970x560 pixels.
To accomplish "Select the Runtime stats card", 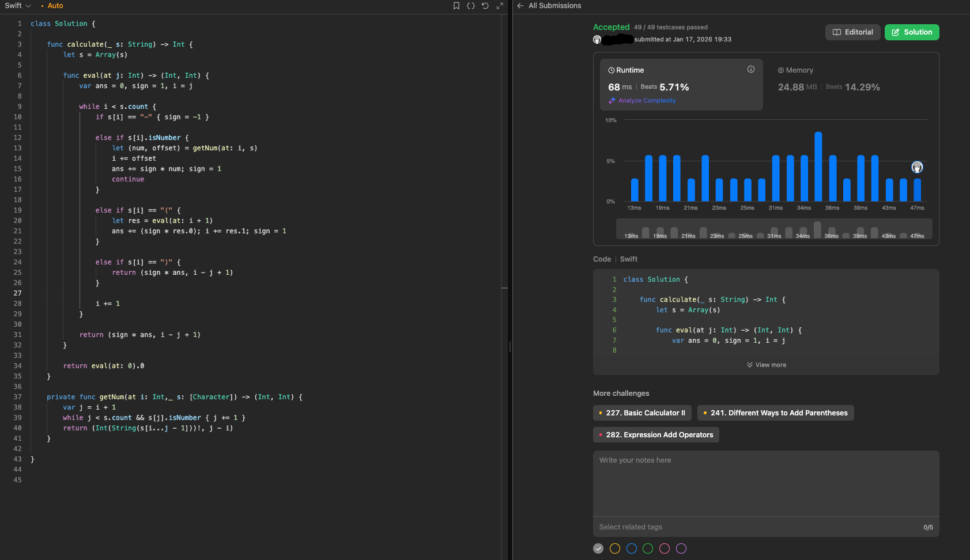I will point(681,85).
